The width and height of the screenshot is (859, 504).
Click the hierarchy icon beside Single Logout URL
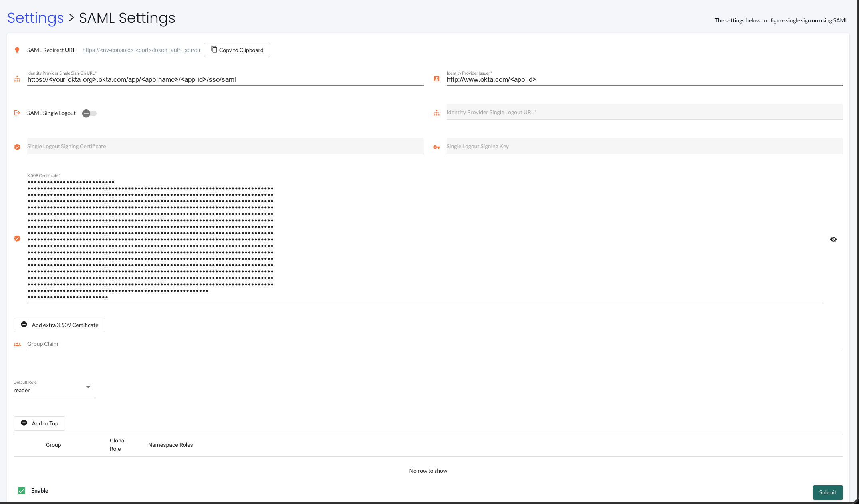coord(436,113)
